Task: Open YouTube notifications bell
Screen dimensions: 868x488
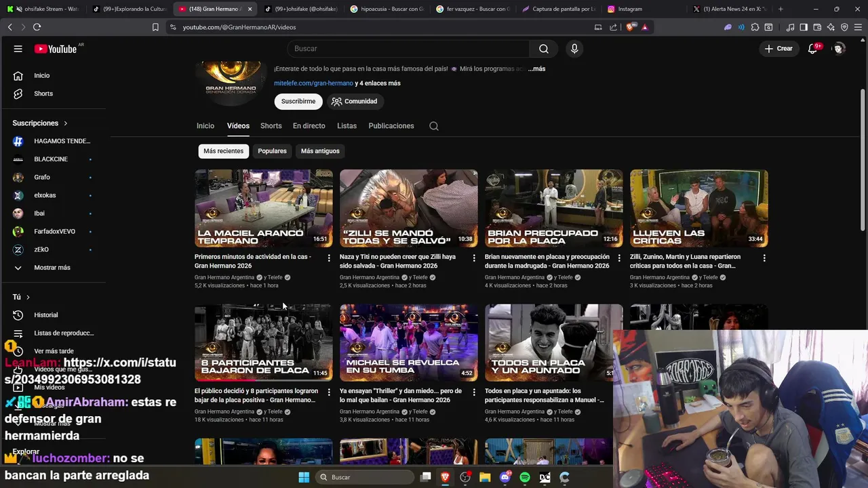Action: point(813,49)
